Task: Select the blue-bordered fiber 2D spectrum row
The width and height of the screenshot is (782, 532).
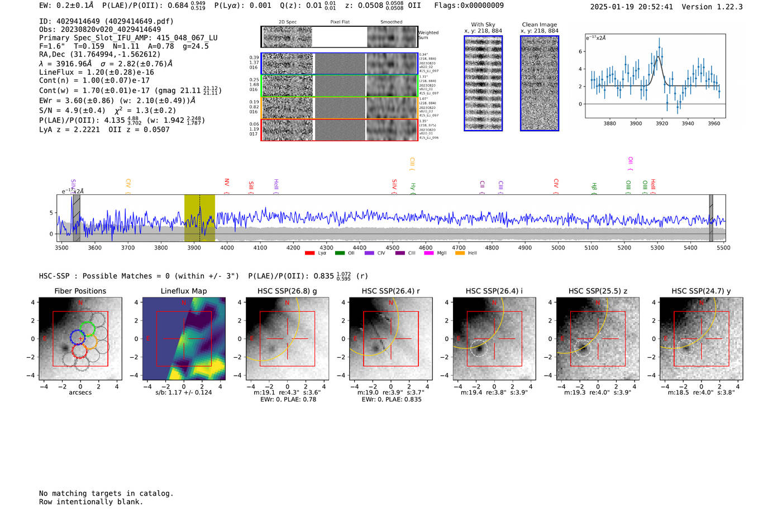Action: (339, 64)
